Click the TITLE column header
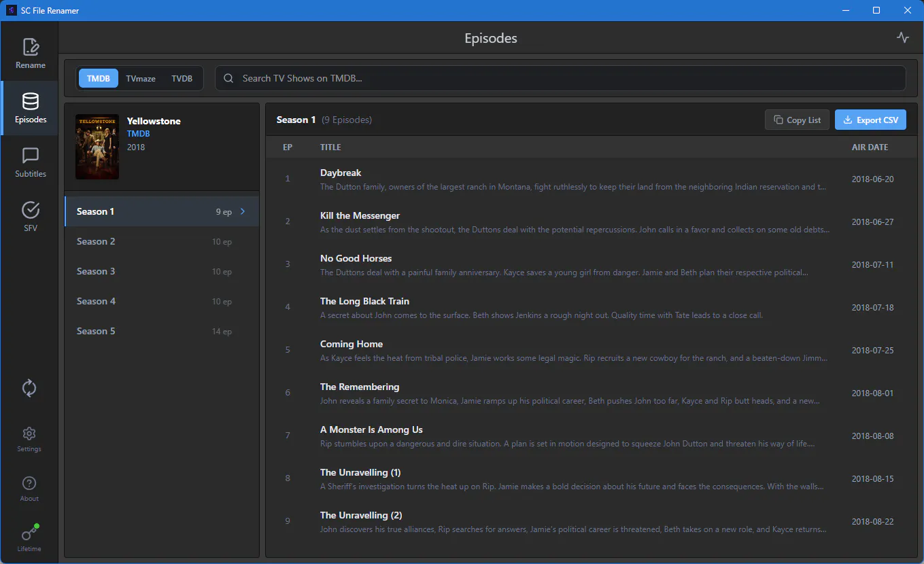Image resolution: width=924 pixels, height=564 pixels. [x=330, y=147]
